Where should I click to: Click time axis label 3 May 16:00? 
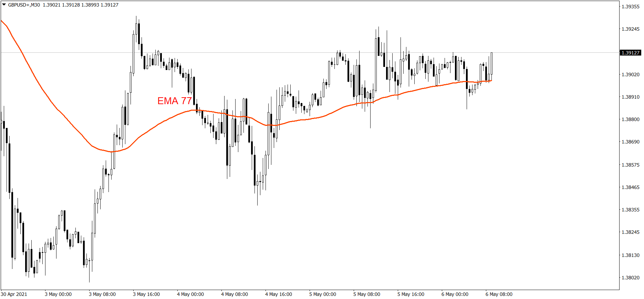coord(146,294)
